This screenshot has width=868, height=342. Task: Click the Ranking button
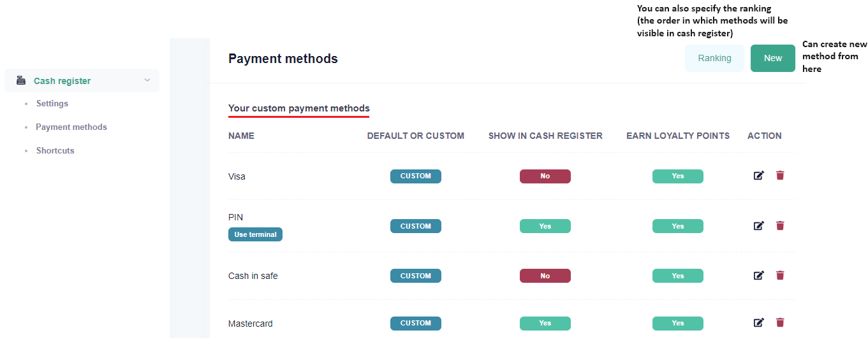(x=714, y=58)
